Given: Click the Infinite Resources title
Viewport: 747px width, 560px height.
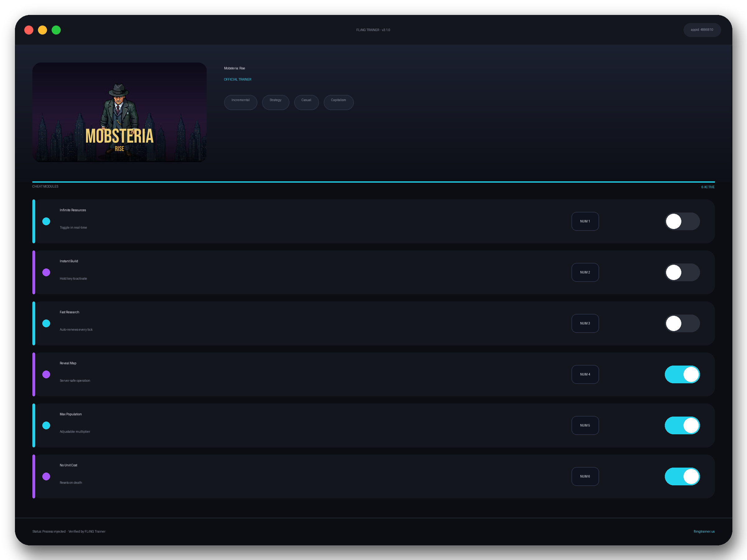Looking at the screenshot, I should 73,210.
